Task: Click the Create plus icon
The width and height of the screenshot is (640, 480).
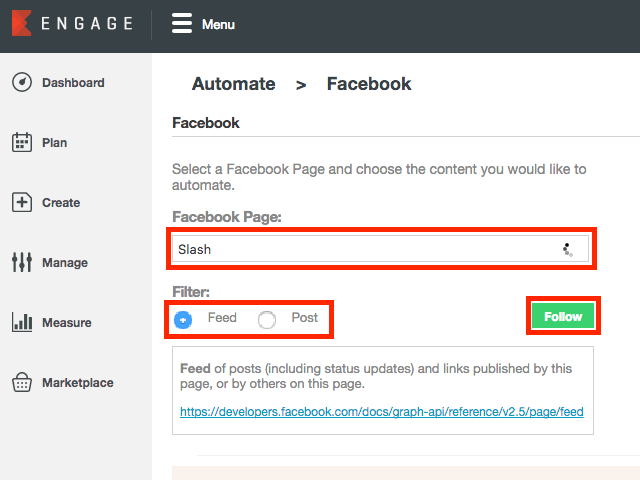Action: 22,202
